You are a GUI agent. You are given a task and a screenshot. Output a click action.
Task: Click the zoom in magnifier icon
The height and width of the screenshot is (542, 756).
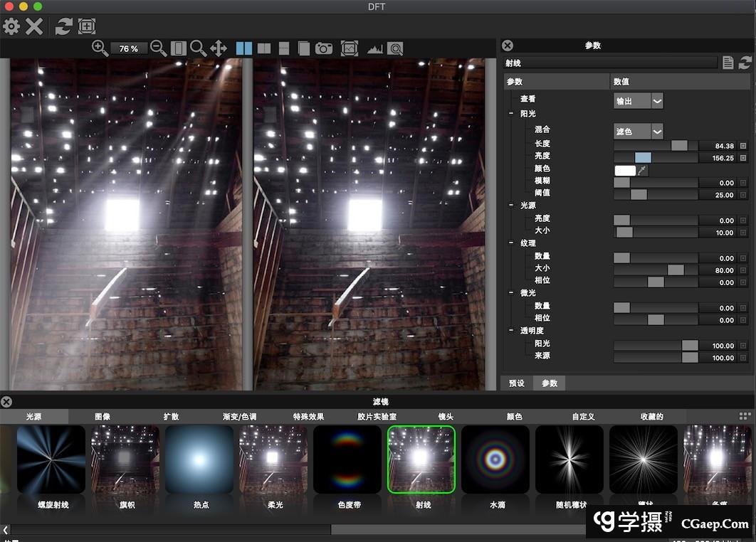tap(100, 48)
